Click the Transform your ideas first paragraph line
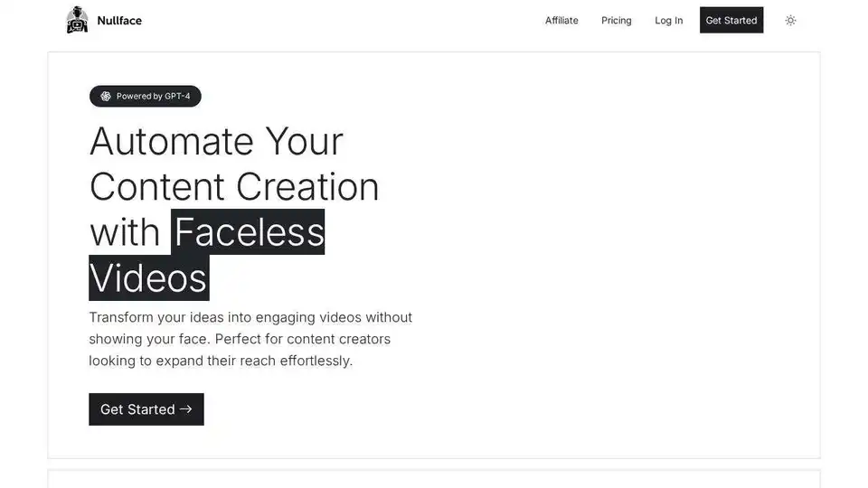 click(250, 317)
